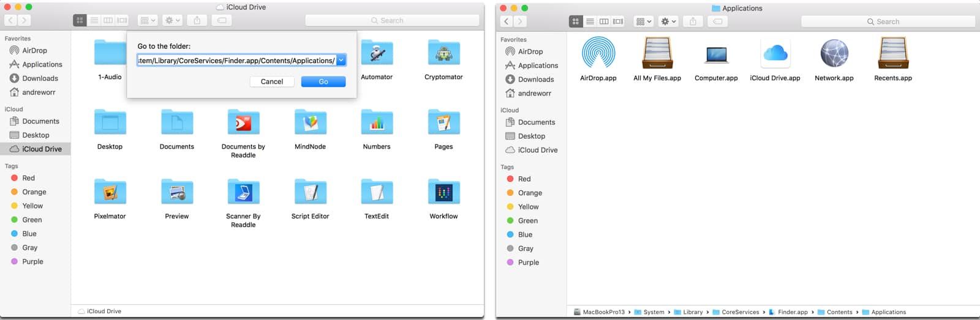The width and height of the screenshot is (980, 320).
Task: Select AirDrop in iCloud Drive window sidebar
Action: (x=34, y=50)
